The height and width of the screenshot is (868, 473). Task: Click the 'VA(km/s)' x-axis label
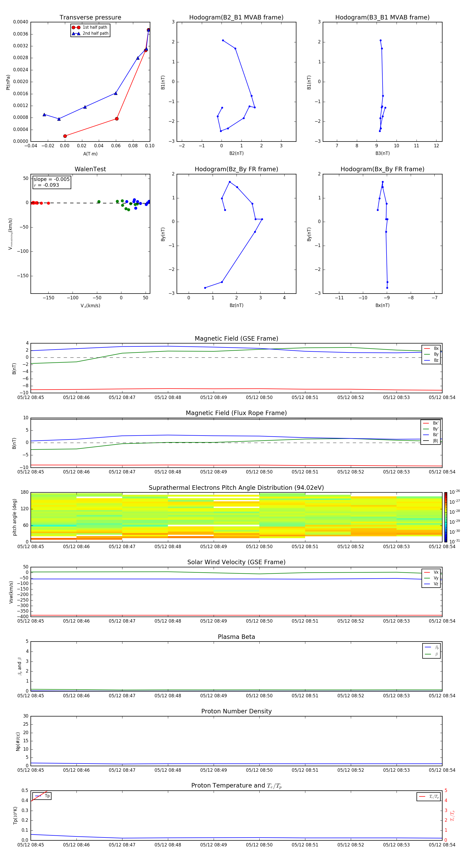(x=90, y=306)
